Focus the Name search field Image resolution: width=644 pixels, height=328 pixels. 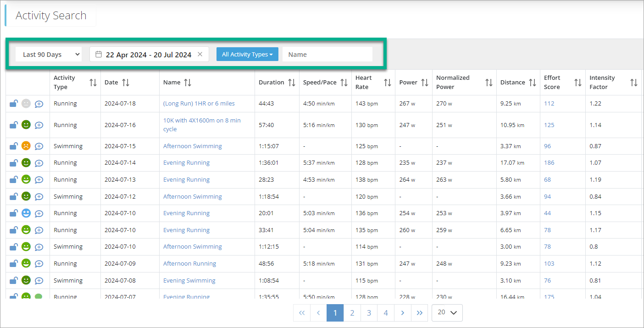tap(328, 54)
